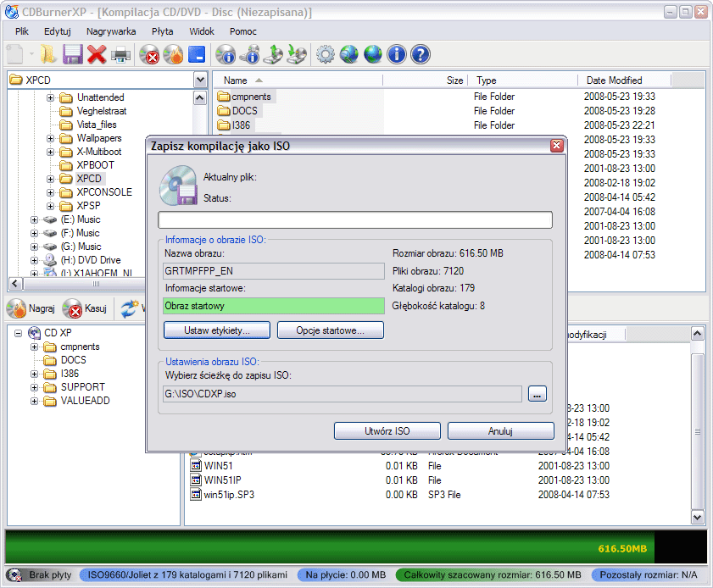713x588 pixels.
Task: Click the blue question mark help icon
Action: click(x=421, y=54)
